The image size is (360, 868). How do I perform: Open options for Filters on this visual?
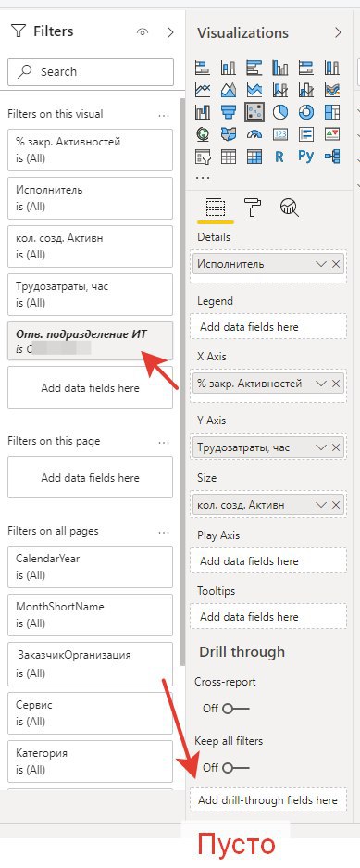click(164, 115)
